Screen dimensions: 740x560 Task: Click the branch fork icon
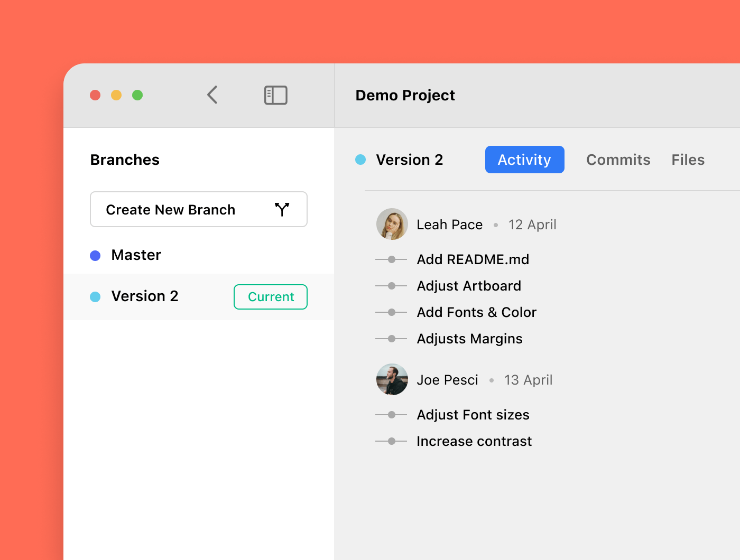[x=282, y=210]
